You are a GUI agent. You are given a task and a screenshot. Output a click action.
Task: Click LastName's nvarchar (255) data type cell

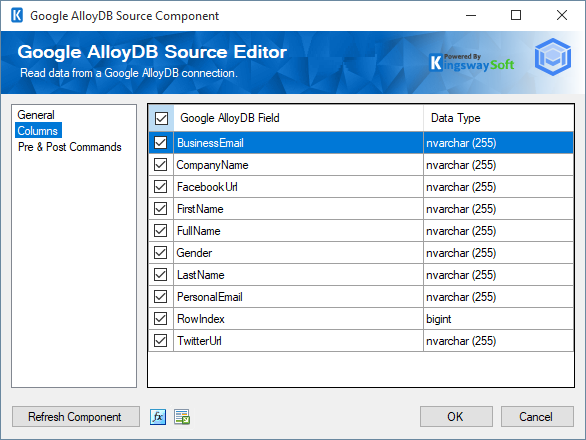pyautogui.click(x=499, y=275)
